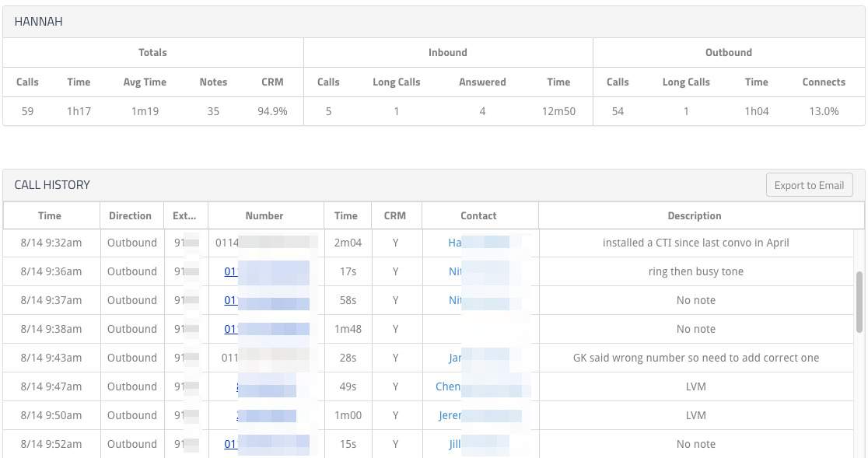Click the CRM column header in Call History
The width and height of the screenshot is (868, 458).
tap(394, 215)
